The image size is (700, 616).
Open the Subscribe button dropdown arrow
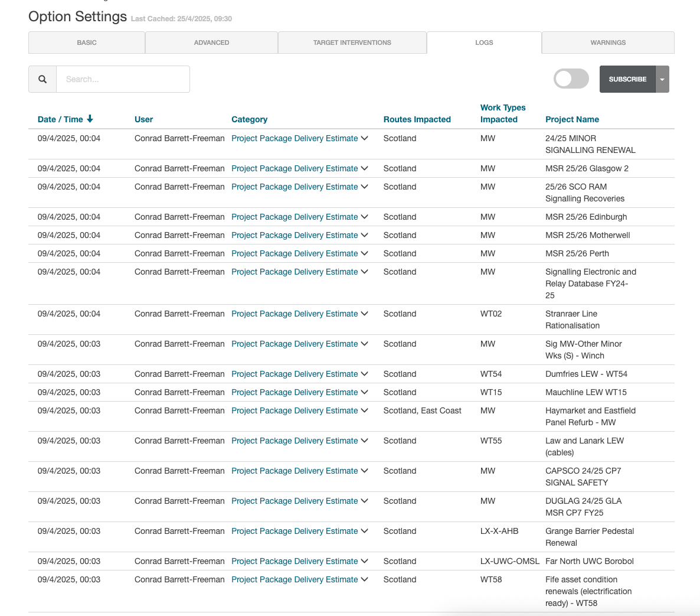[662, 79]
